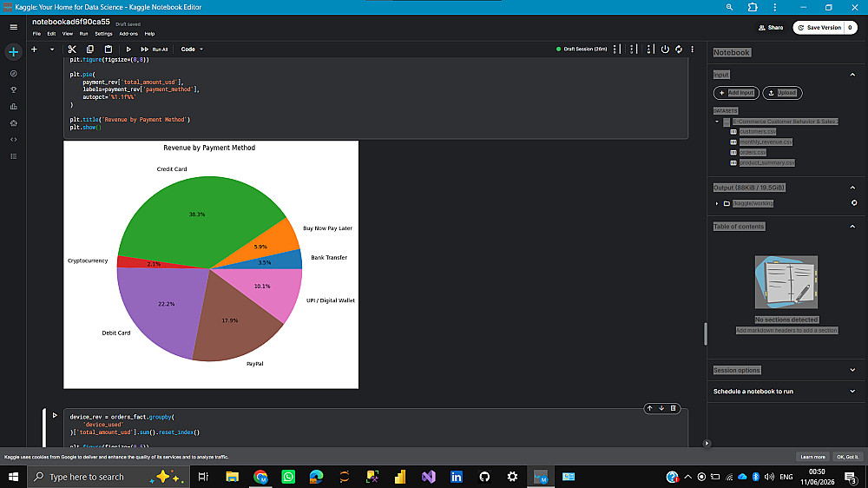The width and height of the screenshot is (868, 488).
Task: Open the Add-ons menu
Action: coord(128,34)
